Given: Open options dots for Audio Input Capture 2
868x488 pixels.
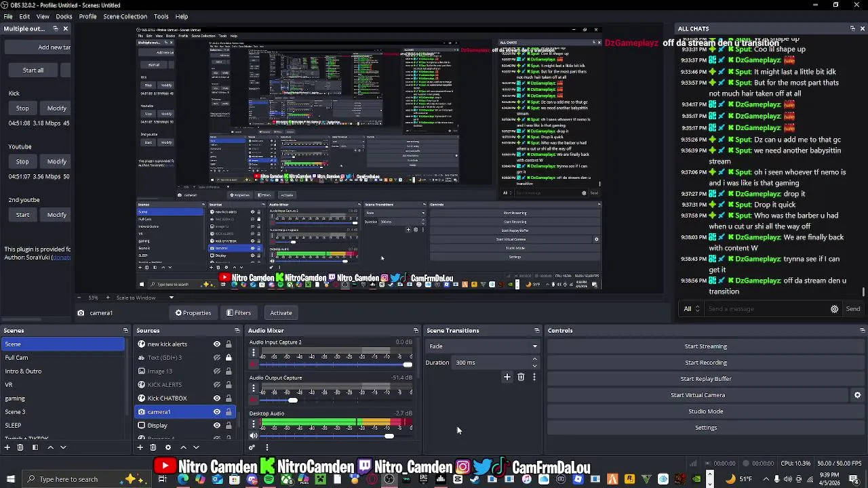Looking at the screenshot, I should [x=254, y=353].
